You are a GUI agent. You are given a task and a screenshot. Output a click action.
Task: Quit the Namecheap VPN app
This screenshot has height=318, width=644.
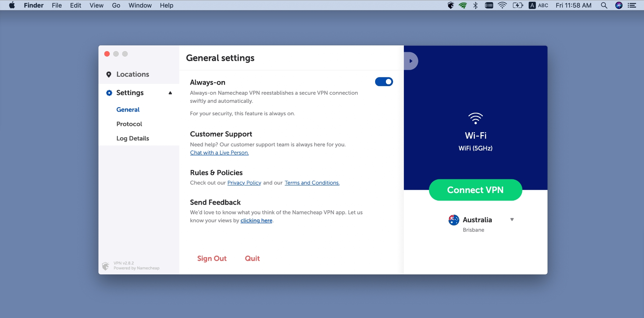[x=252, y=259]
